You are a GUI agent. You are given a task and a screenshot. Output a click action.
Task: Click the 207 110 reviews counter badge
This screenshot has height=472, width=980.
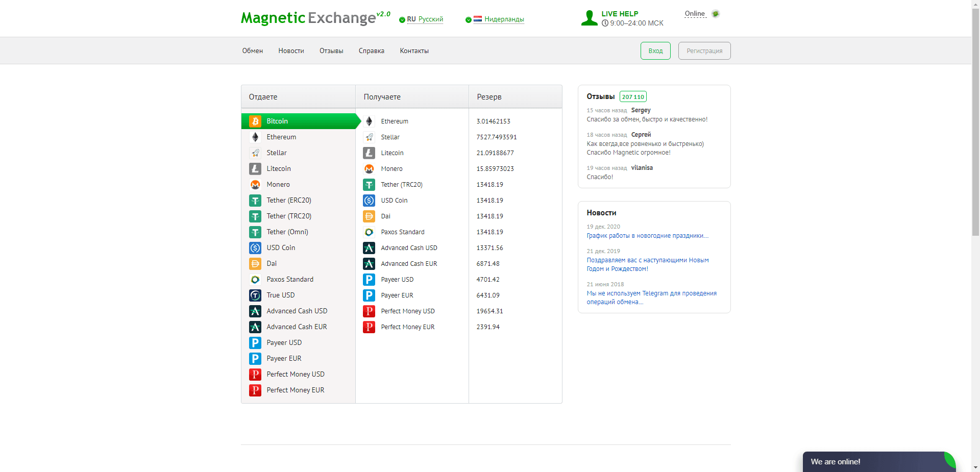click(x=633, y=96)
